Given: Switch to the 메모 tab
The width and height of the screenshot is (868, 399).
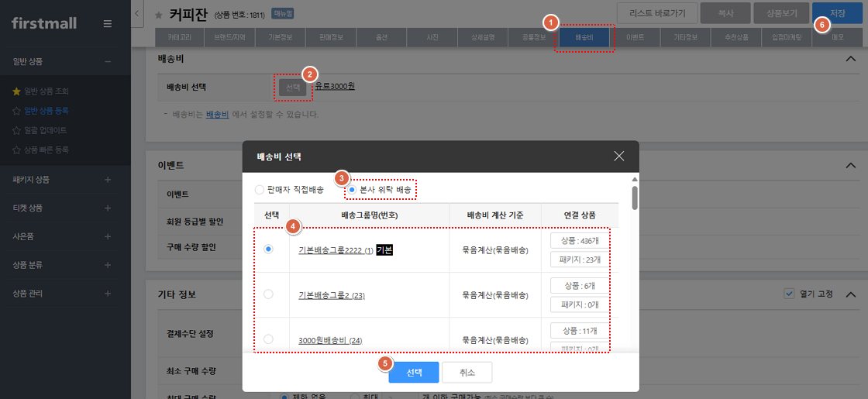Looking at the screenshot, I should [x=837, y=38].
